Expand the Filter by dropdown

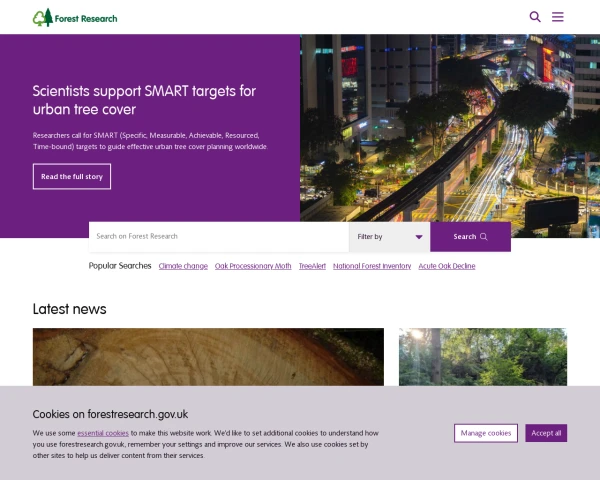point(390,237)
